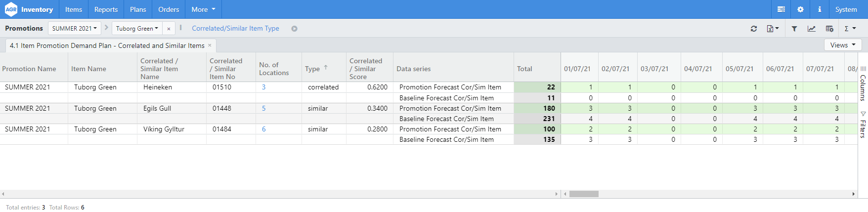This screenshot has width=868, height=212.
Task: Click the correlated type cell
Action: click(324, 87)
